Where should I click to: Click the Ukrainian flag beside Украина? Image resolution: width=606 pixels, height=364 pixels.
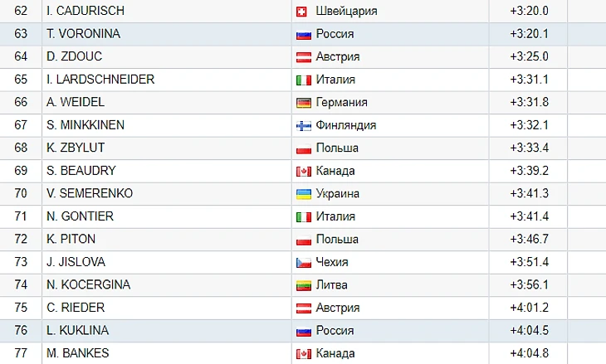pos(303,194)
